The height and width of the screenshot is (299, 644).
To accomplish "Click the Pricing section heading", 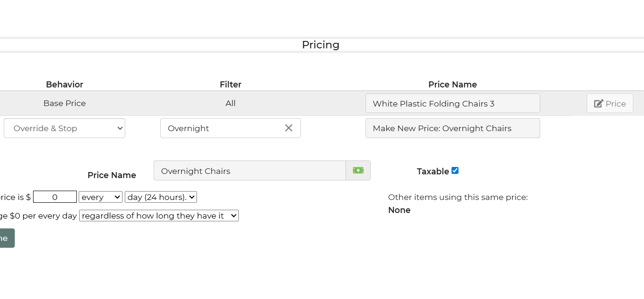I will [x=320, y=45].
